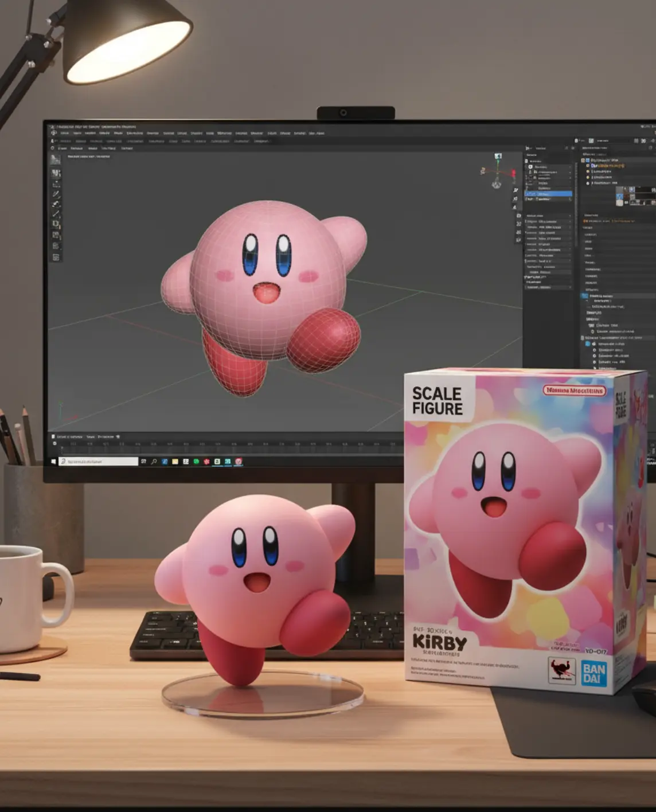Open the green round taskbar app icon
The image size is (656, 812).
click(x=196, y=462)
